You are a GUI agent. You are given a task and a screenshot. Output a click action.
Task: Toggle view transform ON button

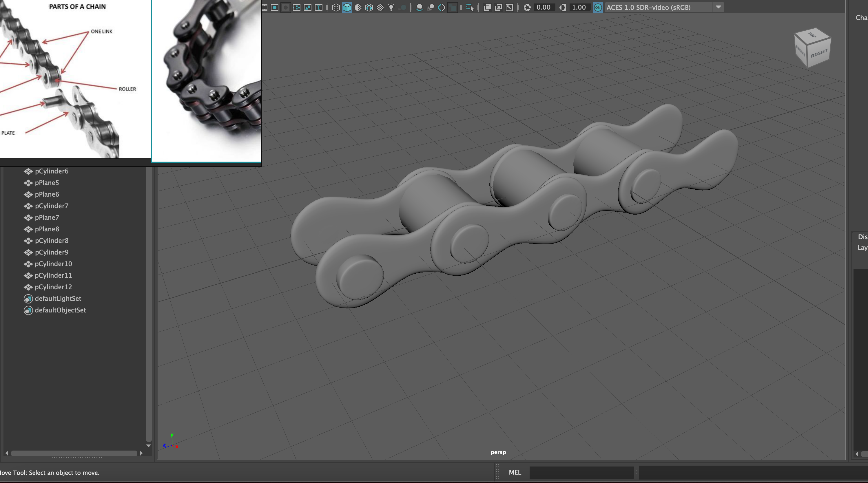598,8
